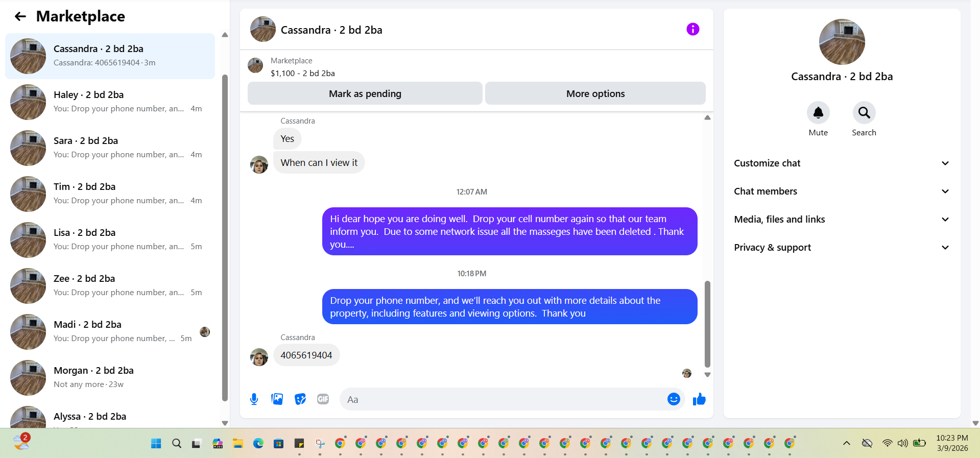This screenshot has width=980, height=458.
Task: Expand Media, files and links
Action: (x=842, y=220)
